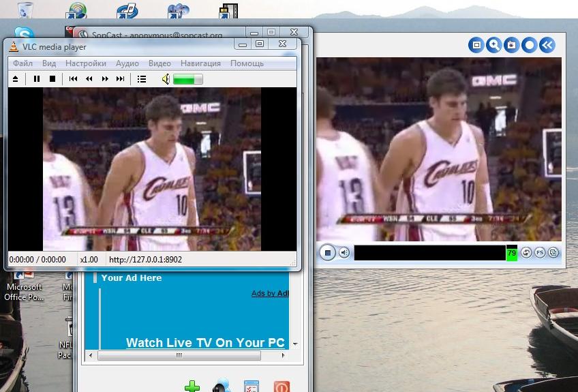This screenshot has height=392, width=578.
Task: Select the Skype desktop icon
Action: point(25,33)
